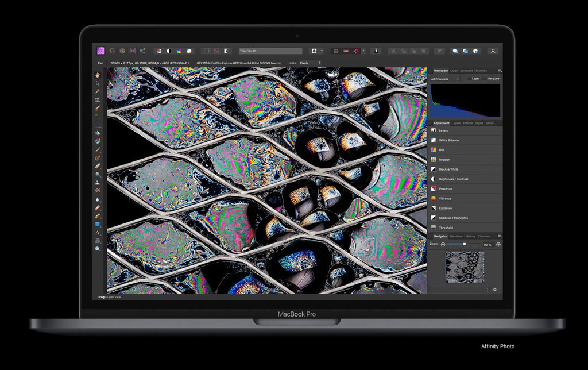Click the Auto White Balance toolbar icon
This screenshot has height=370, width=588.
coord(189,51)
